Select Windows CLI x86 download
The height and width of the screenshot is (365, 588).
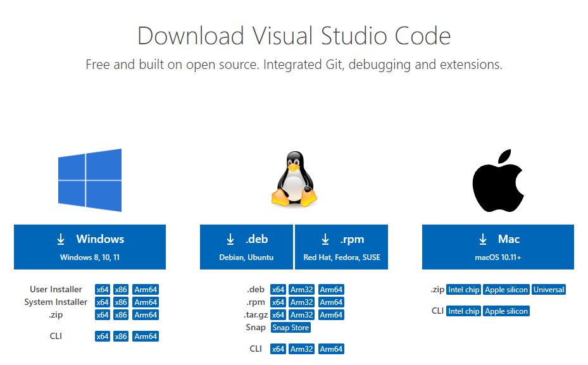click(x=121, y=337)
